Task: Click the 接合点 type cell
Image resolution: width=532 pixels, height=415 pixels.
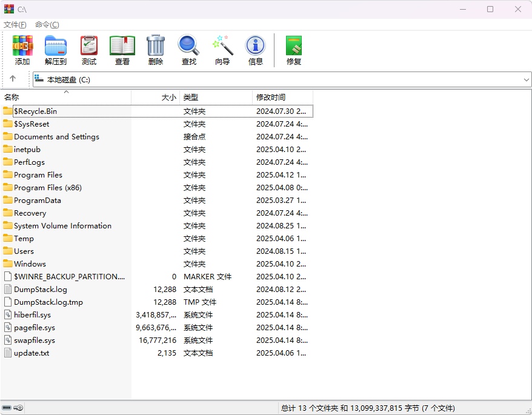Action: coord(195,137)
